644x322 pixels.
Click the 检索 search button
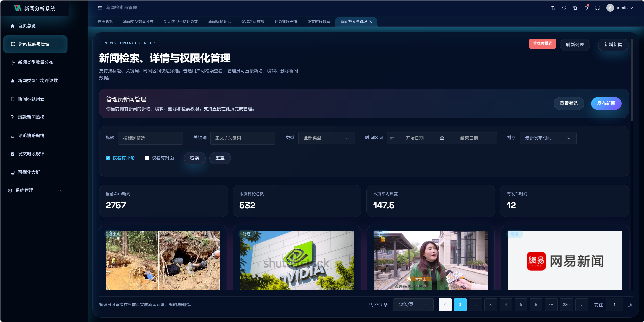click(x=194, y=158)
